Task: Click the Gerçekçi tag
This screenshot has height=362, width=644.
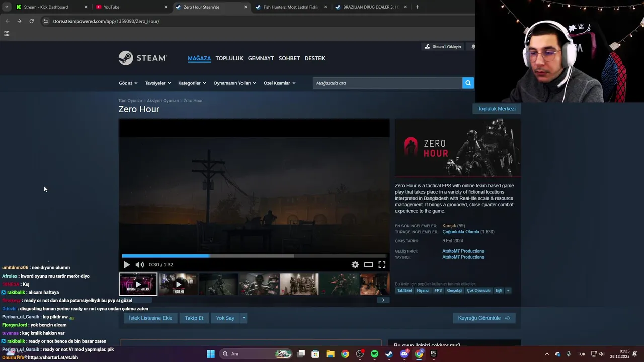Action: [x=454, y=291]
